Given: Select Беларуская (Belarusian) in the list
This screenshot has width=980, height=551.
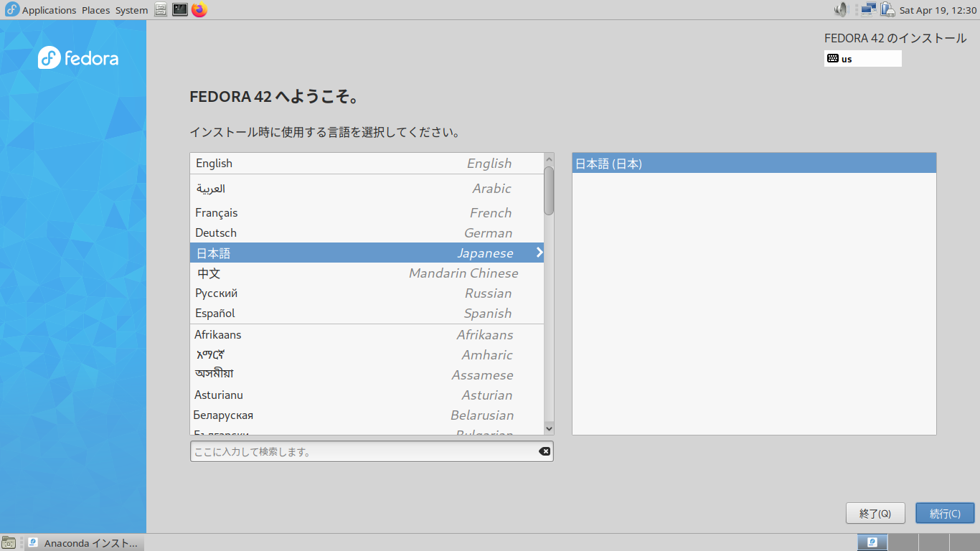Looking at the screenshot, I should [x=367, y=415].
